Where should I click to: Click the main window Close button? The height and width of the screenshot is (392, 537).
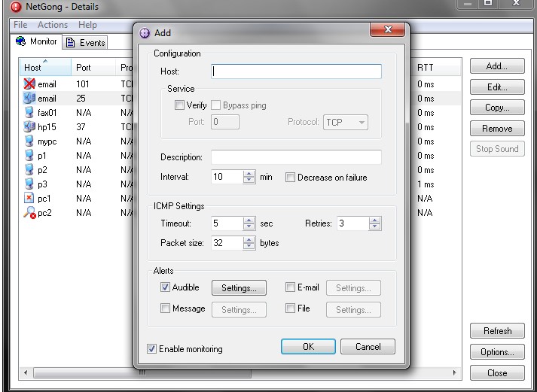click(x=497, y=373)
